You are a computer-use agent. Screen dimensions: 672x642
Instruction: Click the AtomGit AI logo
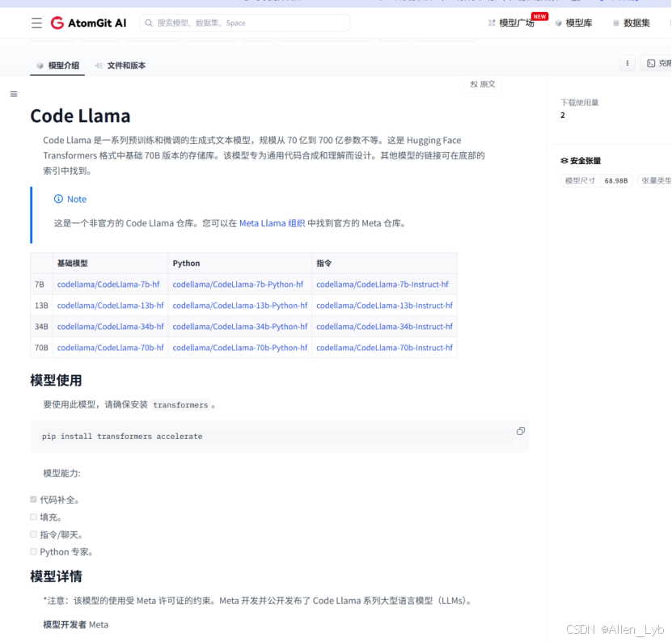coord(89,23)
